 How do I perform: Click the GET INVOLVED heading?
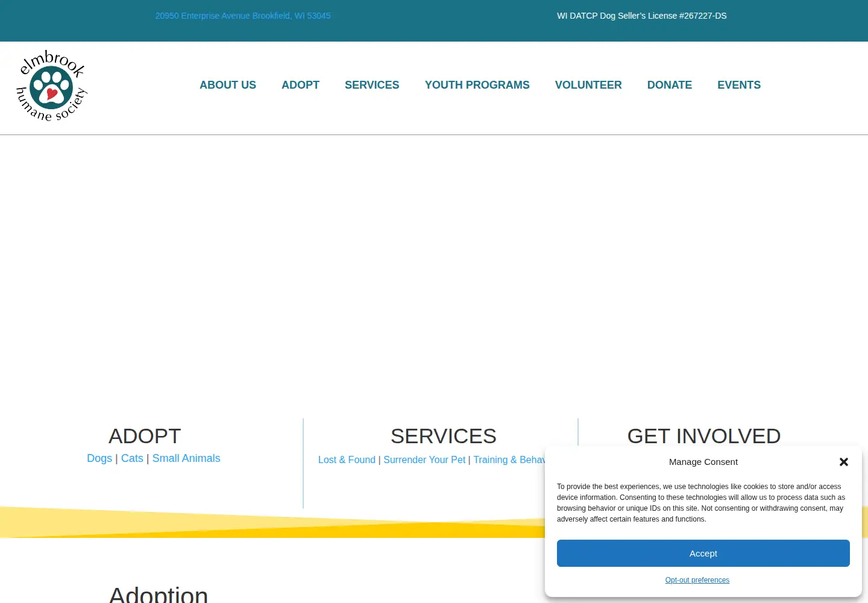tap(704, 435)
